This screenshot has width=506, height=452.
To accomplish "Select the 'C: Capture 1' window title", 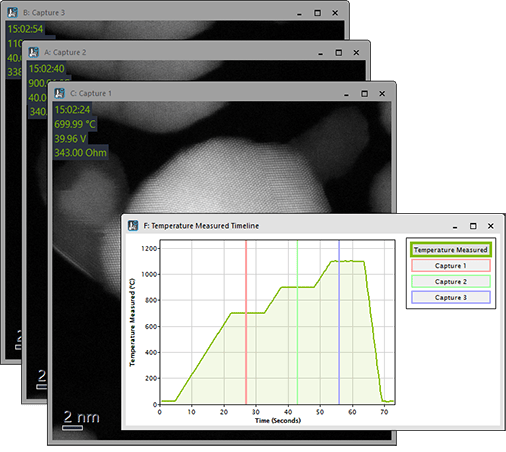I will (x=91, y=93).
